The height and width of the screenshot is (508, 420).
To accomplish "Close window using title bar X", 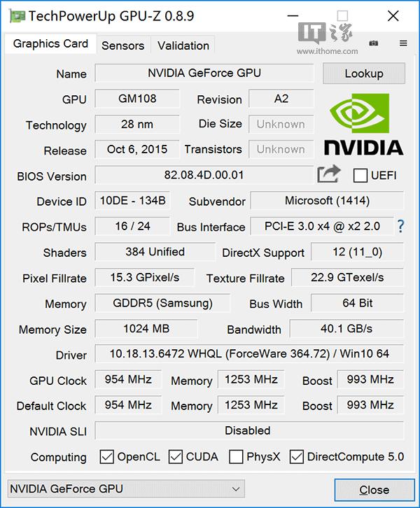I will pos(396,15).
